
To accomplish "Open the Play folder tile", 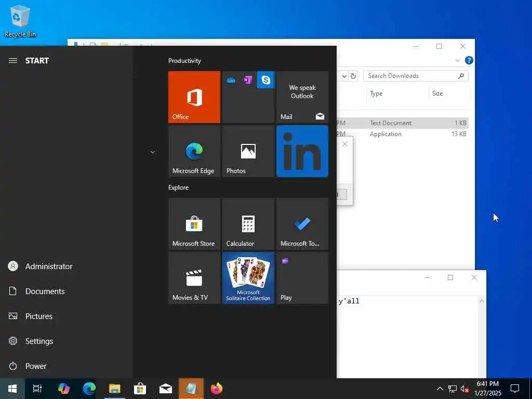I will click(302, 278).
